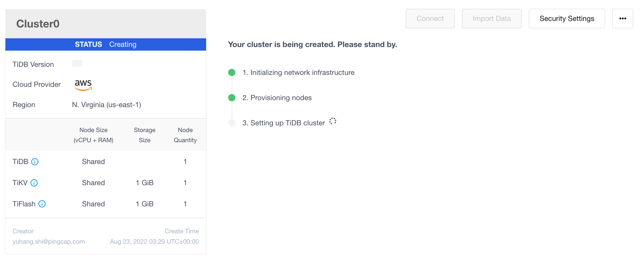Click Shared node size in TiDB row
This screenshot has width=644, height=261.
93,162
